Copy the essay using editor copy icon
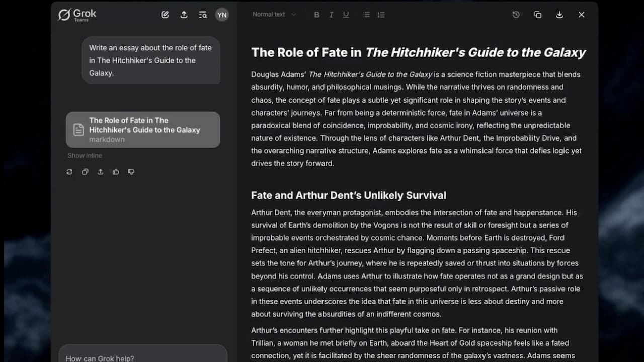The image size is (644, 362). pyautogui.click(x=537, y=15)
